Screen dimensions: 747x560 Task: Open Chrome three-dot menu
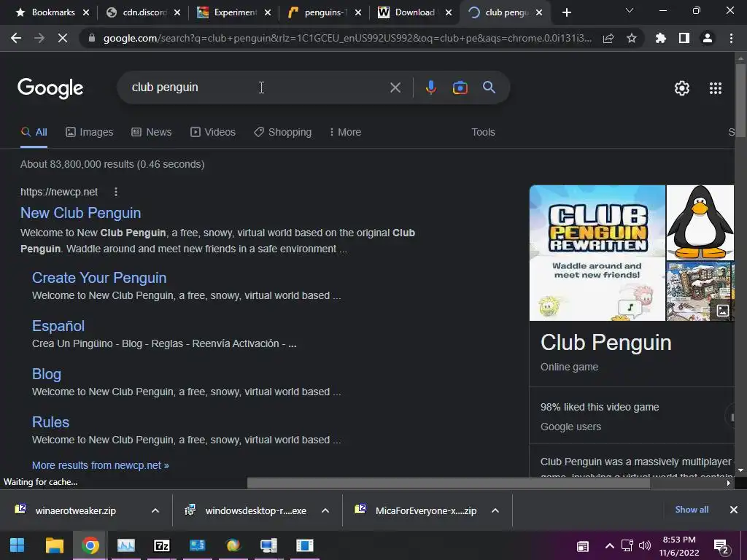pyautogui.click(x=731, y=38)
